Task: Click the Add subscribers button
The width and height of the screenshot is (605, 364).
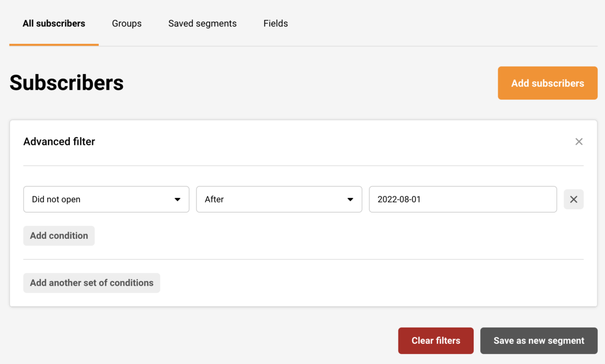Action: [547, 83]
